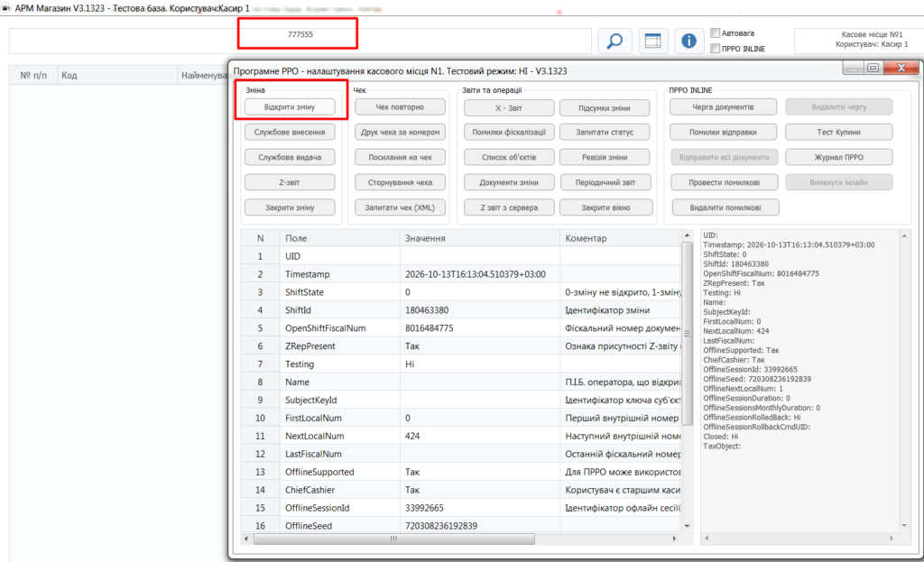Click Запитати статус button
Image resolution: width=924 pixels, height=562 pixels.
click(605, 133)
